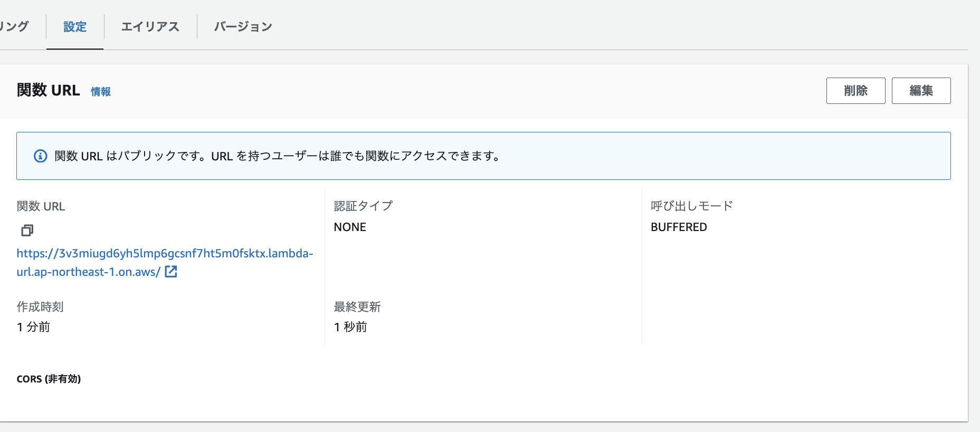This screenshot has height=432, width=980.
Task: Click the 編集 button
Action: click(x=921, y=91)
